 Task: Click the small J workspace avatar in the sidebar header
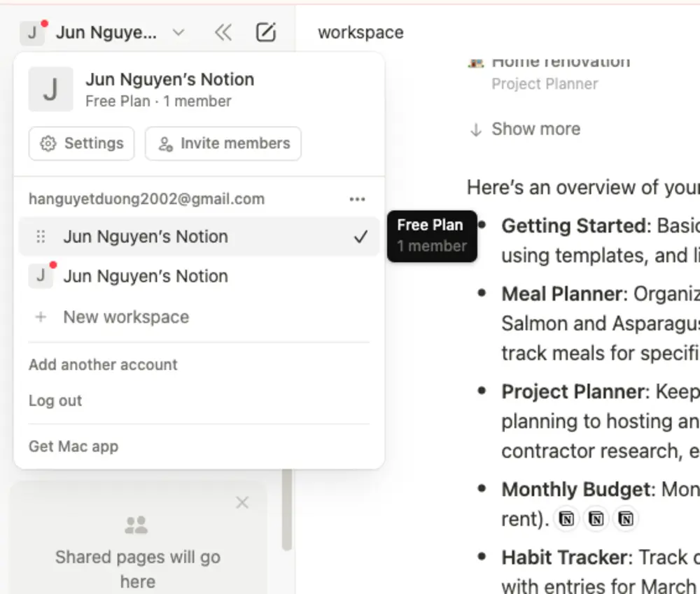coord(32,33)
